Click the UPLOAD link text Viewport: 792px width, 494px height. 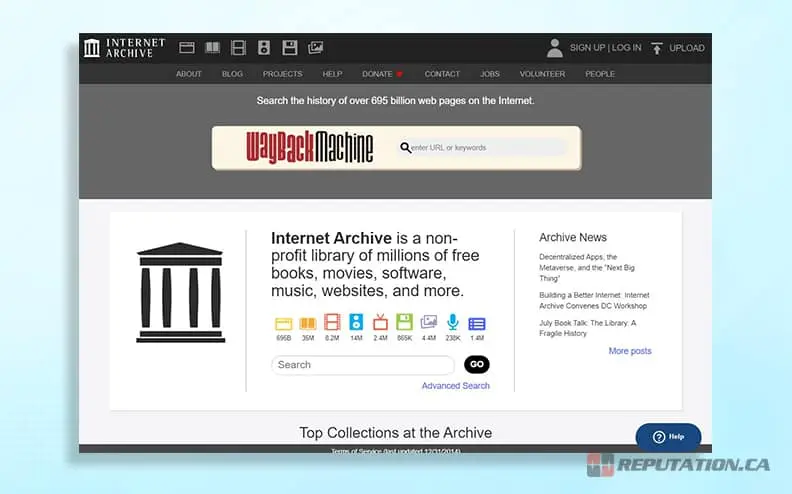click(687, 48)
